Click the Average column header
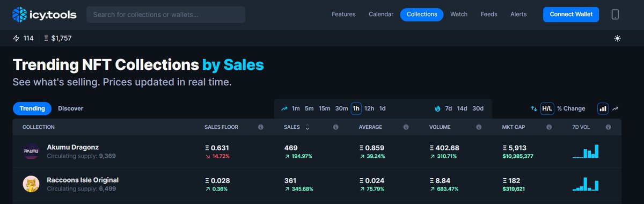This screenshot has width=644, height=204. pyautogui.click(x=370, y=127)
